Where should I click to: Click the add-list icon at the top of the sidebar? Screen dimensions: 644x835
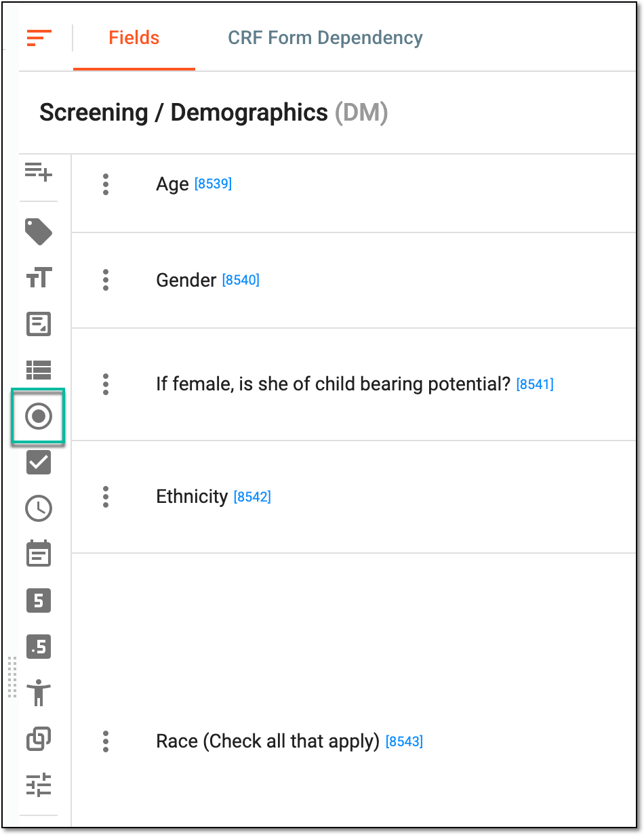[39, 171]
